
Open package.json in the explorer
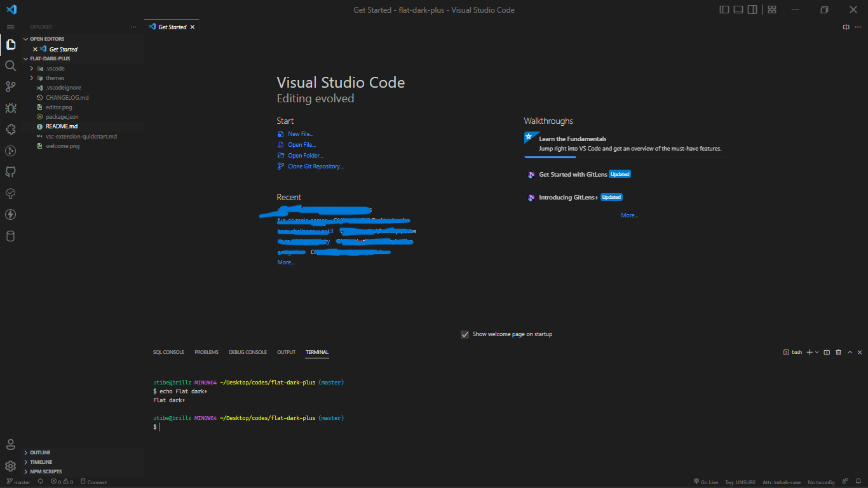[62, 117]
